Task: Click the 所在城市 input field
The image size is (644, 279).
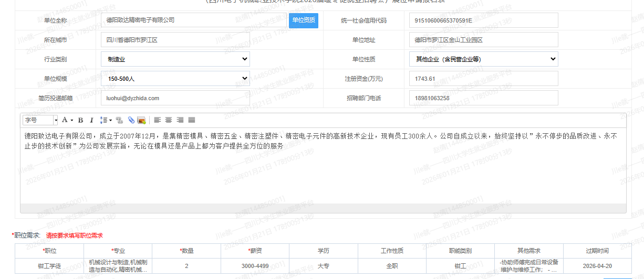Action: [x=175, y=40]
